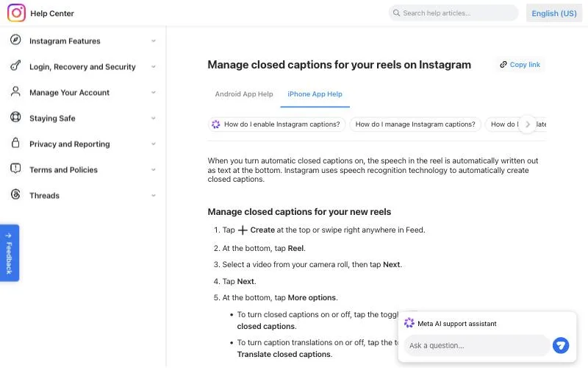Click the Instagram Features compass icon
Image resolution: width=588 pixels, height=368 pixels.
click(15, 40)
